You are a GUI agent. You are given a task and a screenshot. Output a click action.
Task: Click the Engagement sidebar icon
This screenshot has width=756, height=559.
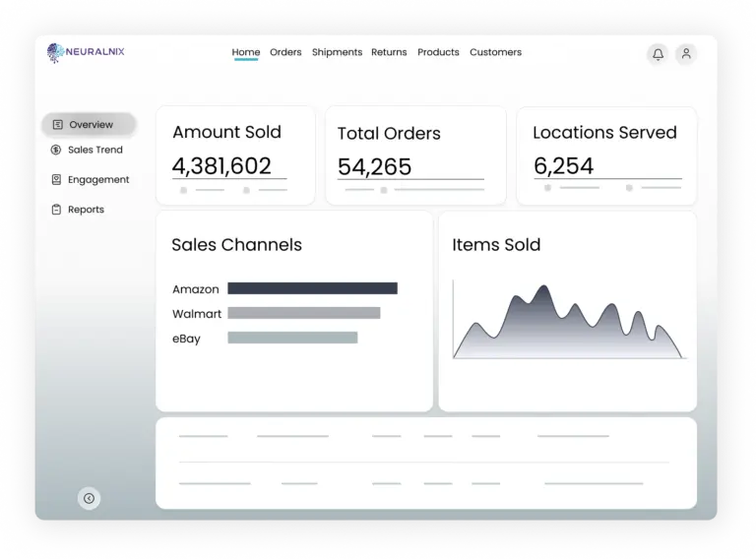[x=57, y=180]
